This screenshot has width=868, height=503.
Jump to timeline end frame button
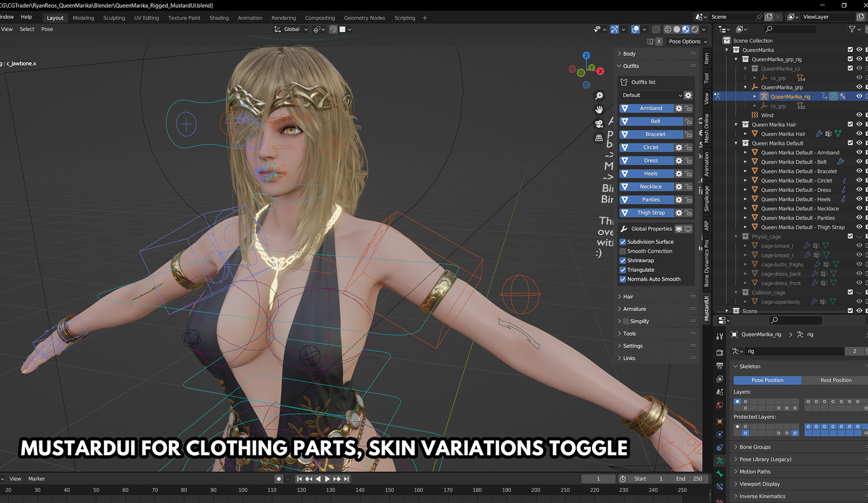pyautogui.click(x=346, y=479)
